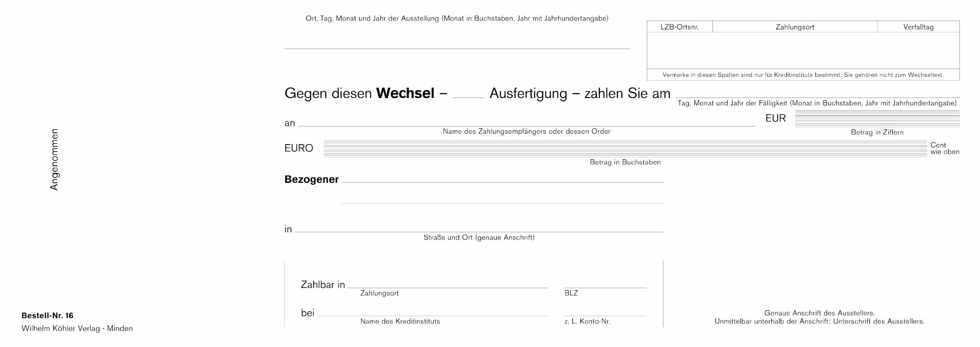The width and height of the screenshot is (980, 347).
Task: Click the 'BLZ' label
Action: (571, 293)
